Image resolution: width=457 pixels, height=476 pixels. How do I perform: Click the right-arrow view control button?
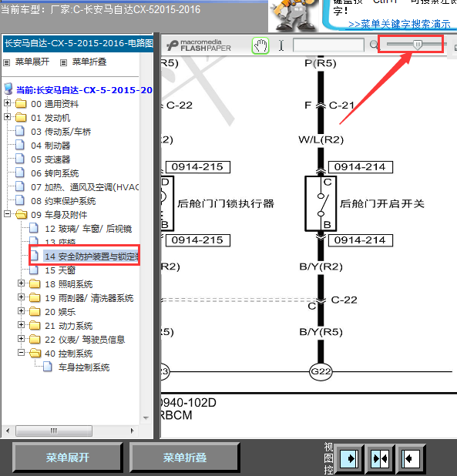click(350, 458)
